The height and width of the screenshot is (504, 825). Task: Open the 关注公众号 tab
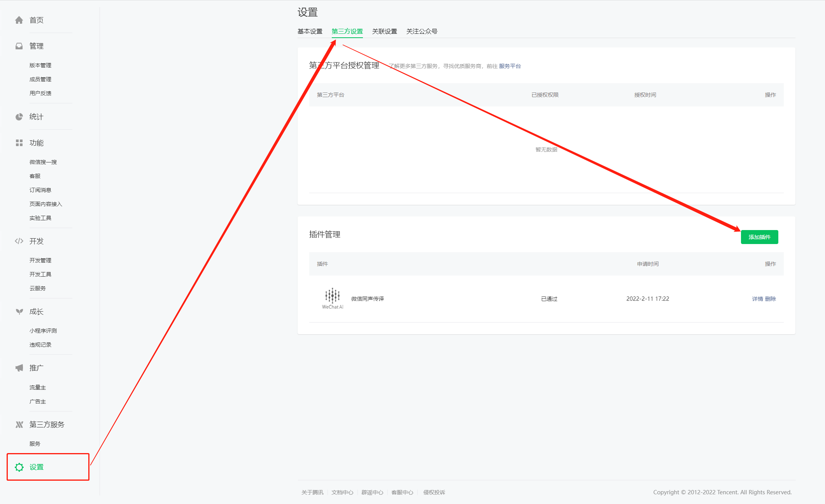(422, 31)
